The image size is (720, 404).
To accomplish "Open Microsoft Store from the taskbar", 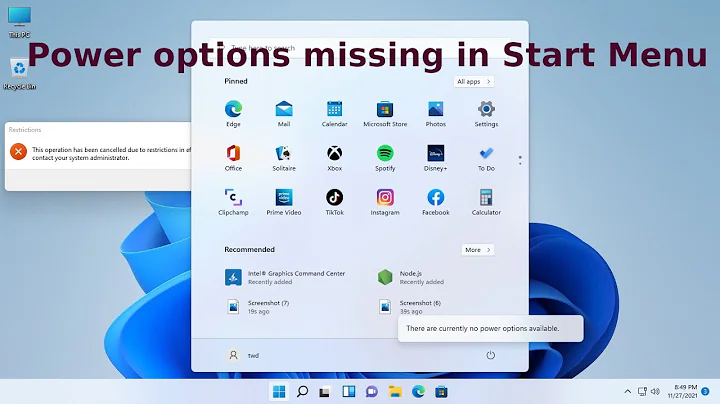I will click(x=441, y=392).
